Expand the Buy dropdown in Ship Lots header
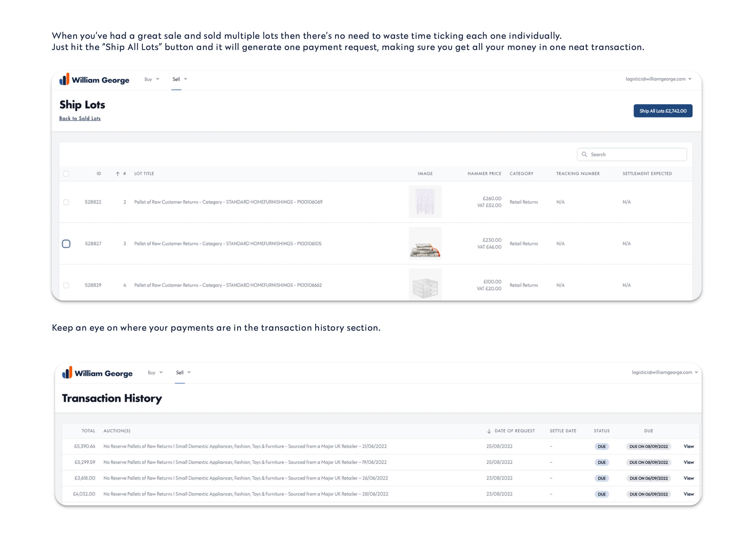The image size is (756, 533). pyautogui.click(x=152, y=79)
